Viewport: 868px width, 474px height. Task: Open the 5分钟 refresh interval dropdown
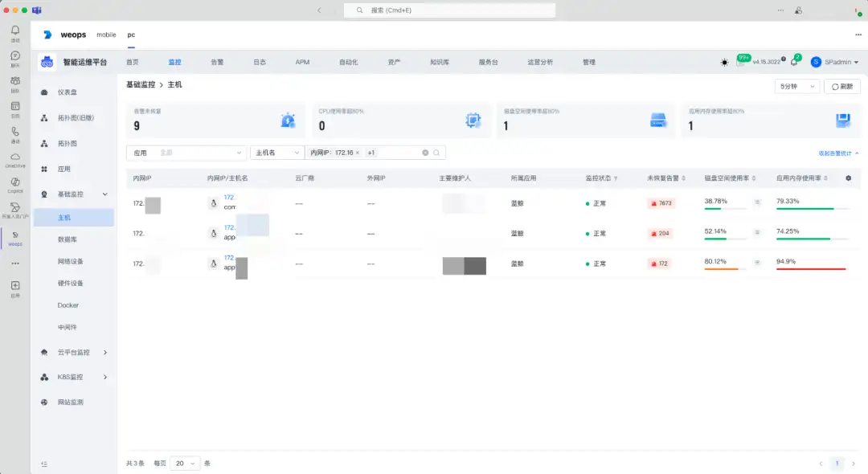(796, 86)
